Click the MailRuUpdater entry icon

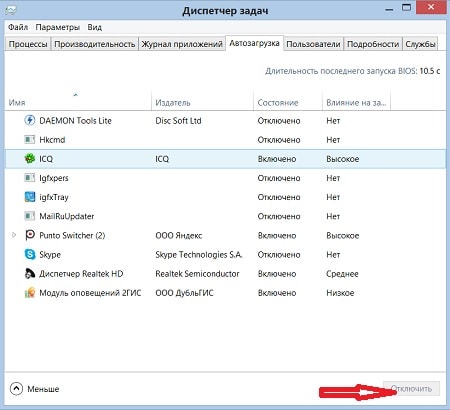click(x=30, y=216)
